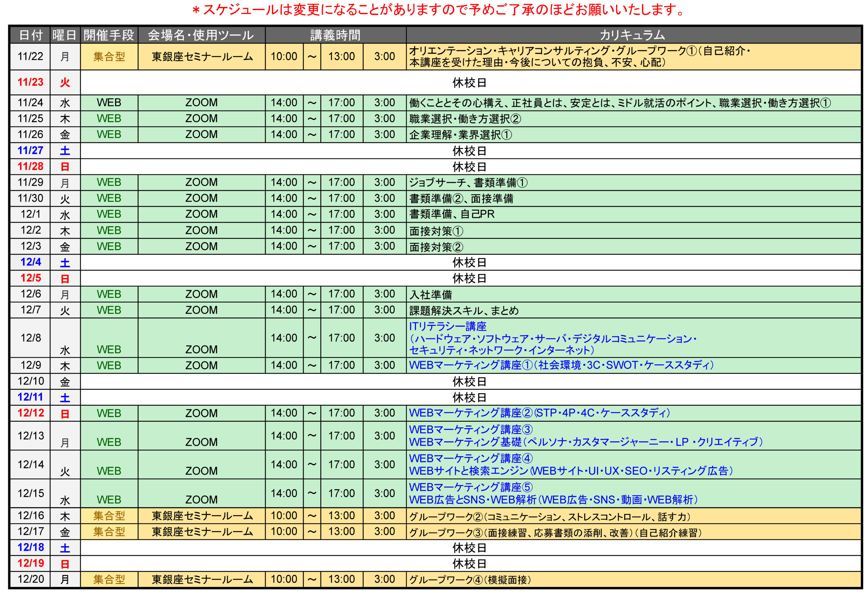Select the 12/13 date cell

pos(30,436)
